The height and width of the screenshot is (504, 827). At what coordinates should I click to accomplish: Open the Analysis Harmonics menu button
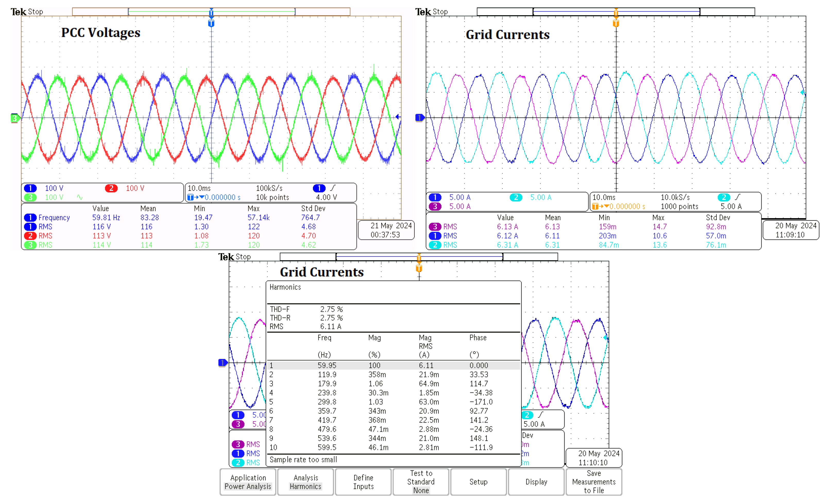(305, 482)
